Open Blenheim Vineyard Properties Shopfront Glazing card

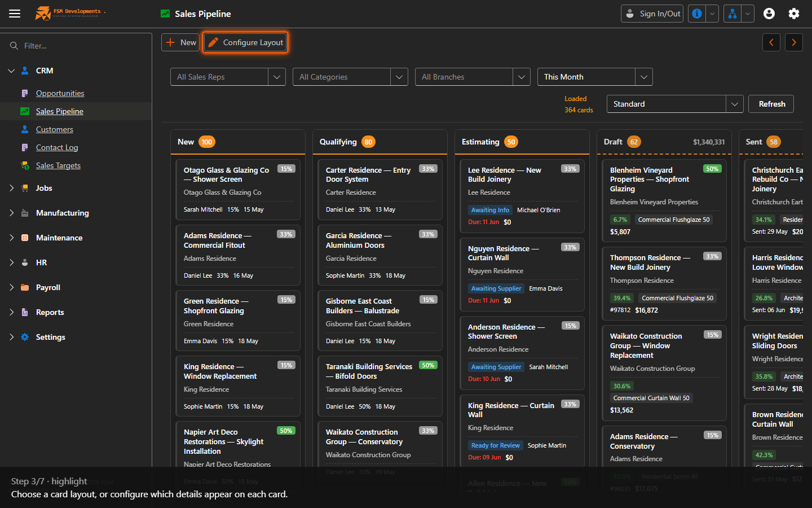pos(664,200)
